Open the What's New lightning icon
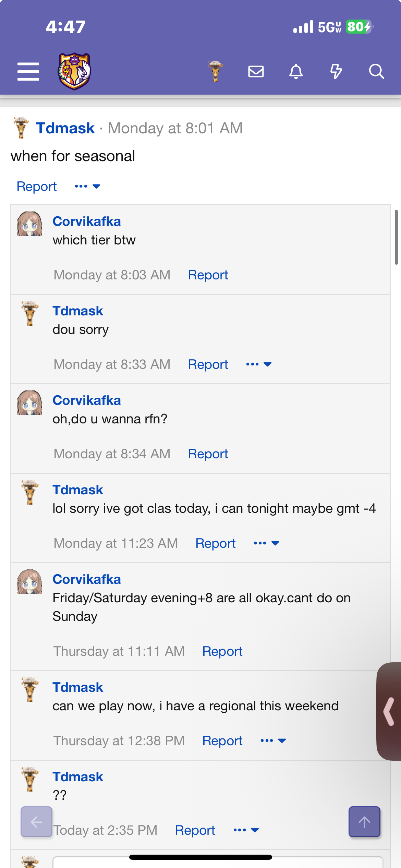401x868 pixels. point(336,72)
